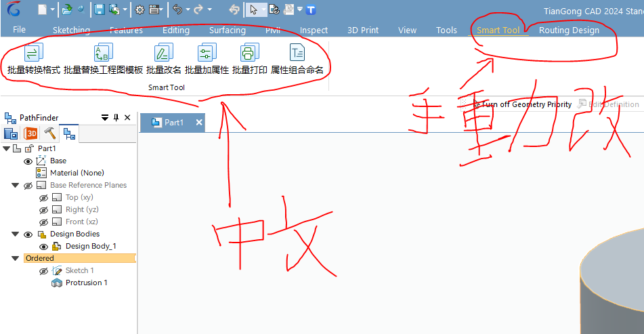Switch to Editing ribbon tab
The width and height of the screenshot is (644, 334).
click(176, 30)
